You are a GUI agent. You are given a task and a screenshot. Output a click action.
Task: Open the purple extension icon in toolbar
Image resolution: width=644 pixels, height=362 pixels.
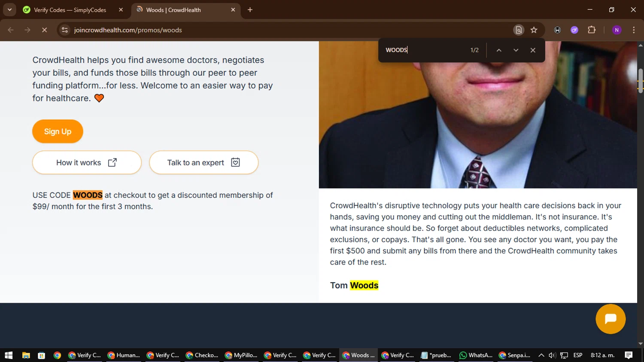pos(574,30)
